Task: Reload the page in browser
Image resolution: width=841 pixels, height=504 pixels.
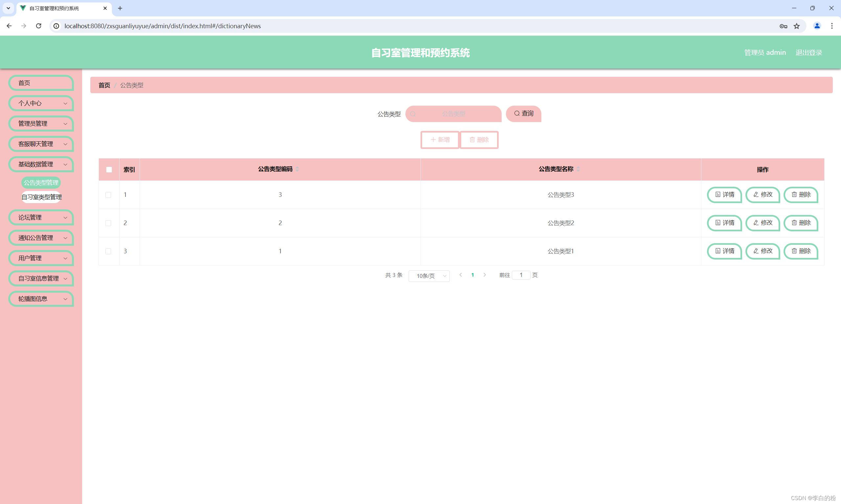Action: click(x=38, y=26)
